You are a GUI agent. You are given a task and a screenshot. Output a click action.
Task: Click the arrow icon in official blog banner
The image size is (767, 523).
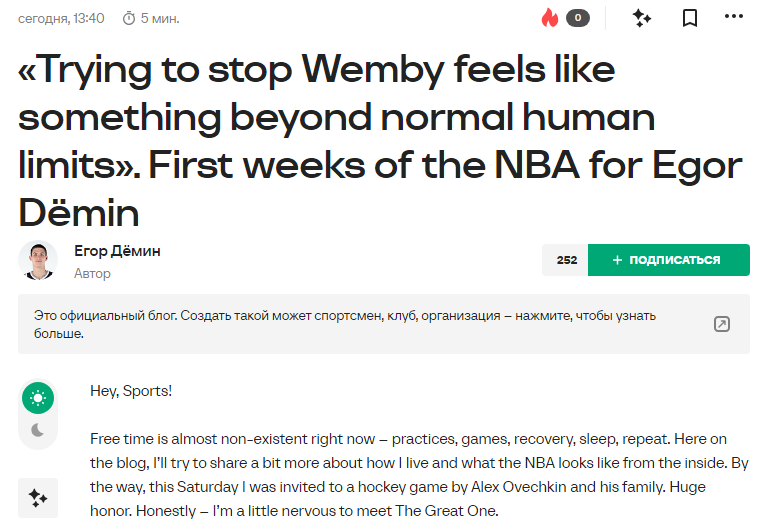[x=721, y=324]
